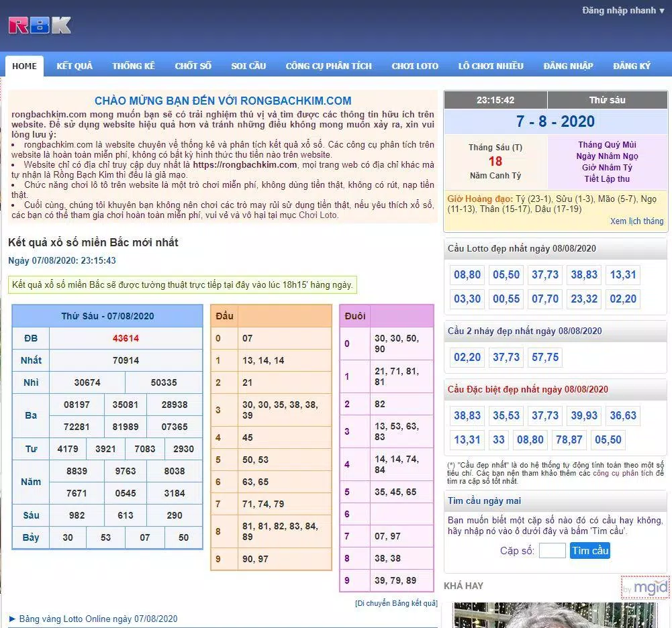The height and width of the screenshot is (628, 672).
Task: Click the Cầu Đặc biệt đẹp nhất heading
Action: pyautogui.click(x=528, y=389)
